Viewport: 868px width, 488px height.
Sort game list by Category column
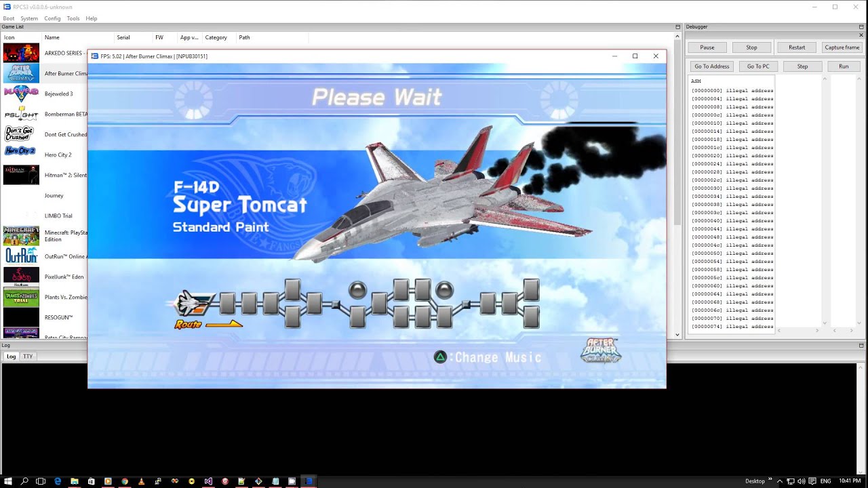tap(219, 37)
